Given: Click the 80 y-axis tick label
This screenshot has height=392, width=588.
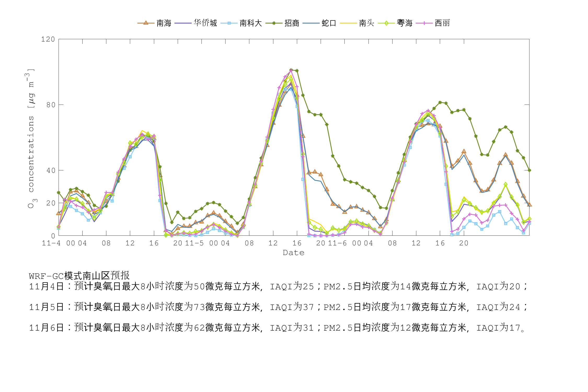Looking at the screenshot, I should tap(51, 105).
